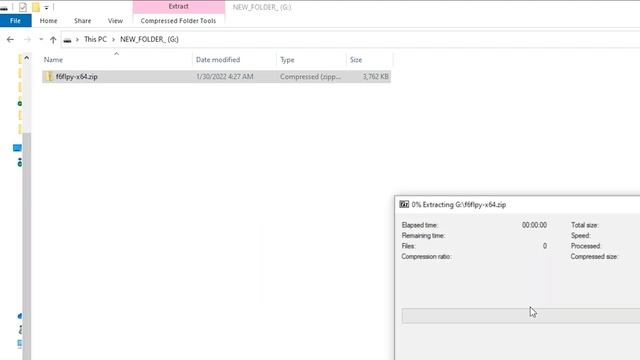Click the 7z icon in extraction dialog title
This screenshot has height=360, width=640.
(404, 204)
